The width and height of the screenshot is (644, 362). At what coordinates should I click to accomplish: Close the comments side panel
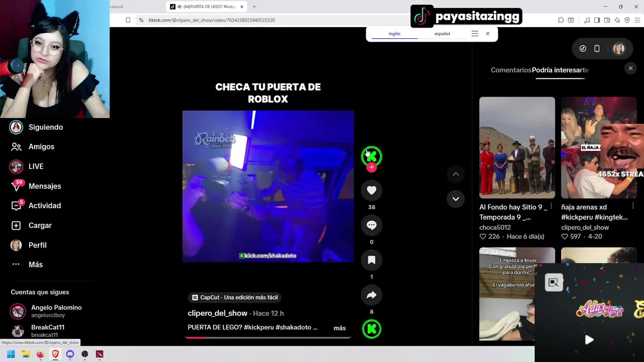pyautogui.click(x=630, y=68)
